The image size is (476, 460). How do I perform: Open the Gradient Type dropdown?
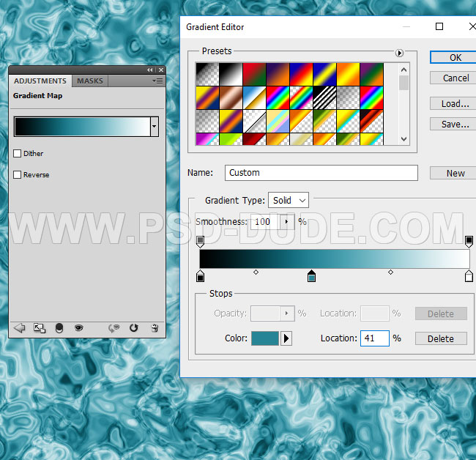(289, 200)
